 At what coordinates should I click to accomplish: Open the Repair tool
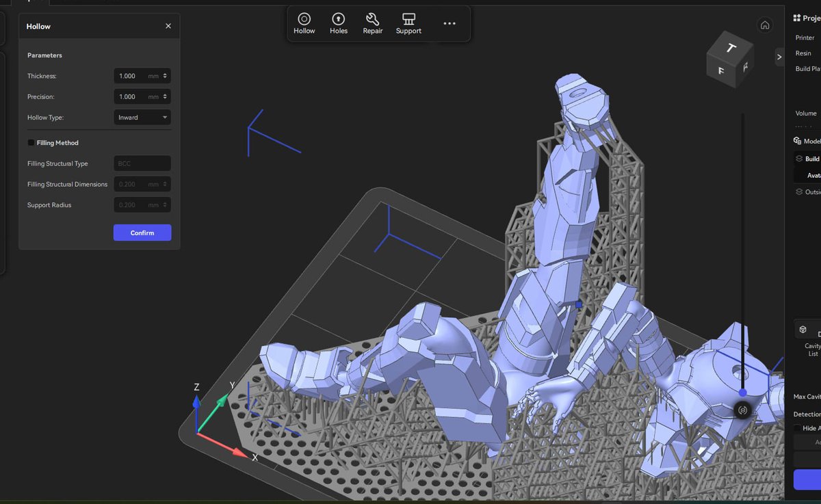tap(372, 23)
